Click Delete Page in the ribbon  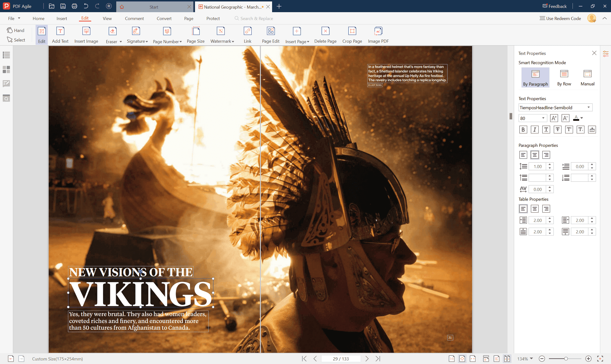click(325, 35)
